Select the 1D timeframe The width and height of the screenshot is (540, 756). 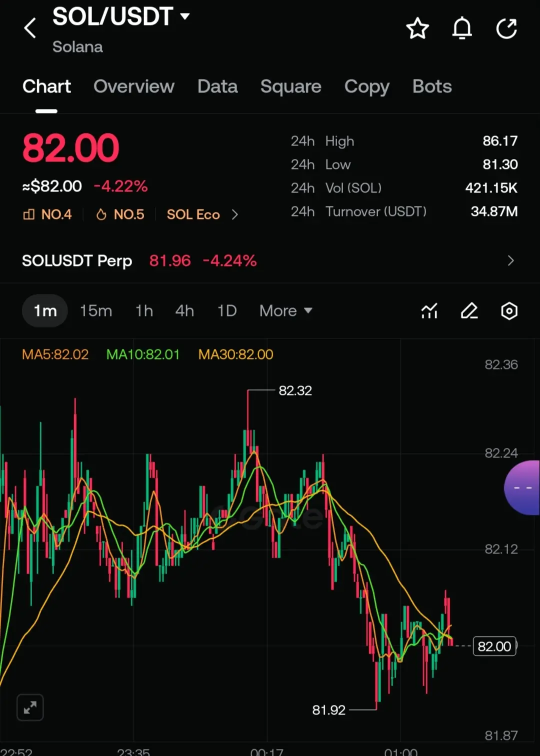(x=227, y=311)
